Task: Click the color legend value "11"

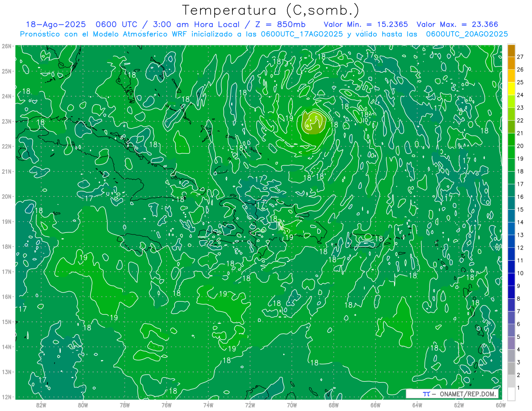Action: (520, 260)
